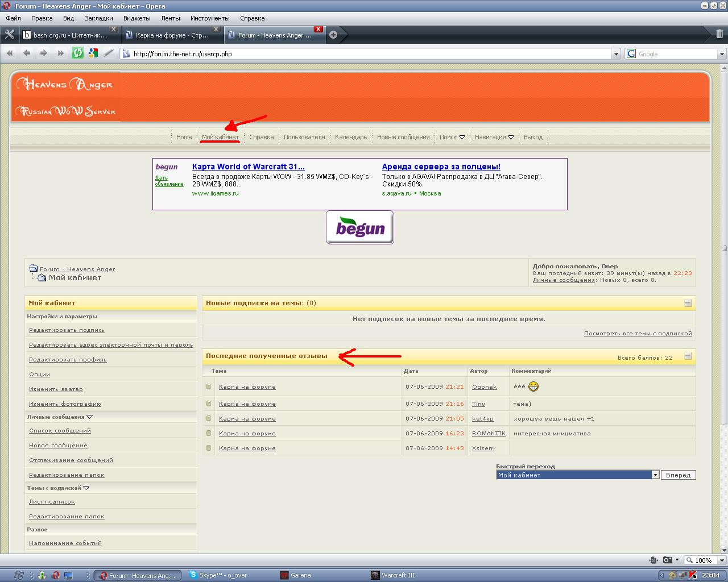This screenshot has height=582, width=728.
Task: Close the Карма на форуме tab
Action: click(216, 29)
